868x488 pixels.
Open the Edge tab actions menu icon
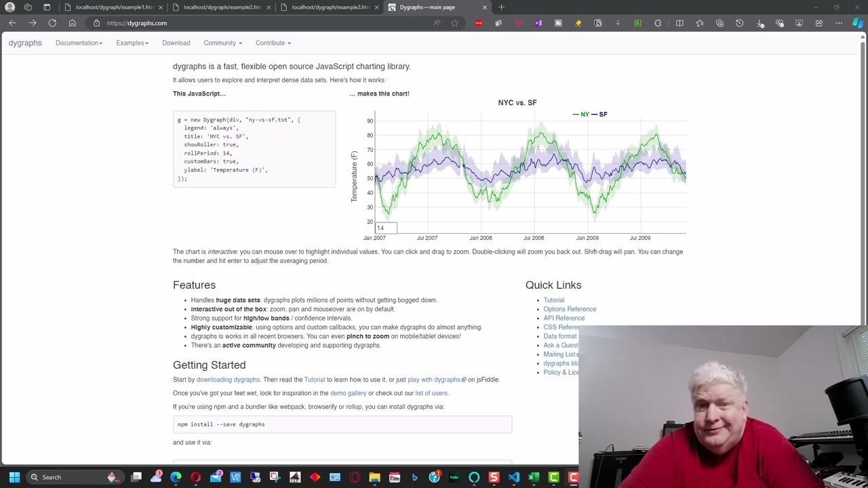pyautogui.click(x=47, y=7)
